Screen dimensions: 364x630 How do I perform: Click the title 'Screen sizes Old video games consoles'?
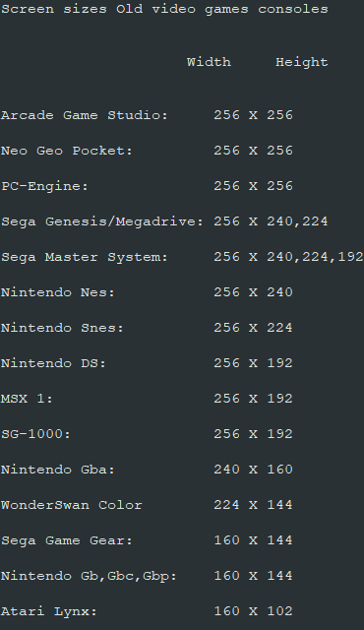pyautogui.click(x=164, y=9)
